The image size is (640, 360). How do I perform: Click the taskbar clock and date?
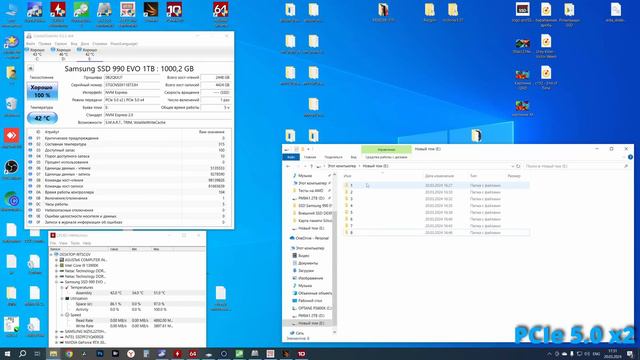coord(613,353)
